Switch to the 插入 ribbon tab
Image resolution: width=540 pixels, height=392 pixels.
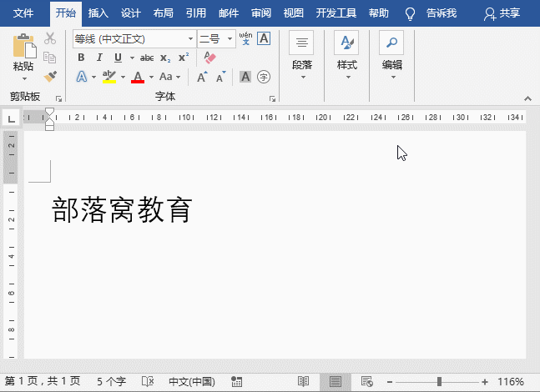(98, 13)
